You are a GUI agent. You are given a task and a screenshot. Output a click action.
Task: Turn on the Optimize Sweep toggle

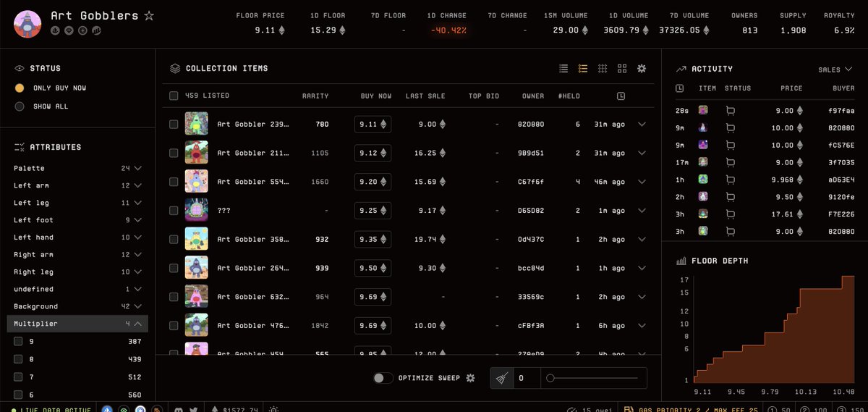pyautogui.click(x=383, y=378)
